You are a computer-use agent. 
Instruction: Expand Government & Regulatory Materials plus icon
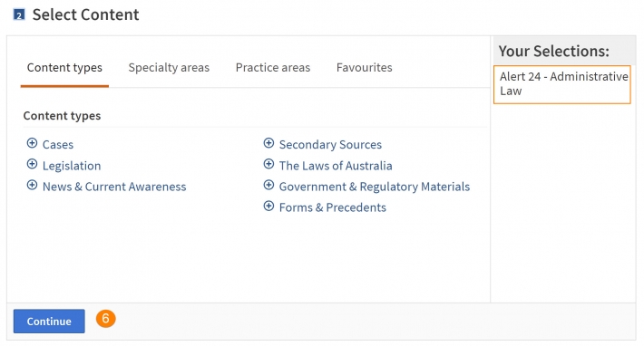pos(268,185)
